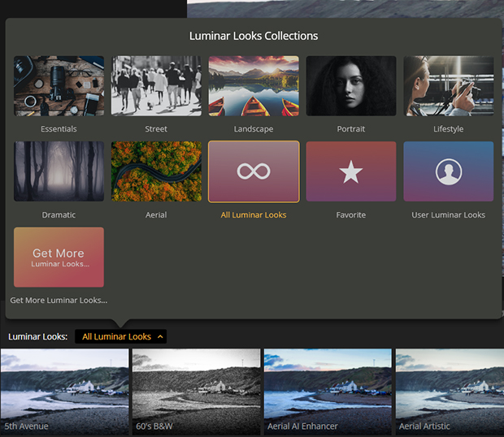Select the Landscape collection thumbnail
The height and width of the screenshot is (437, 504).
point(254,86)
